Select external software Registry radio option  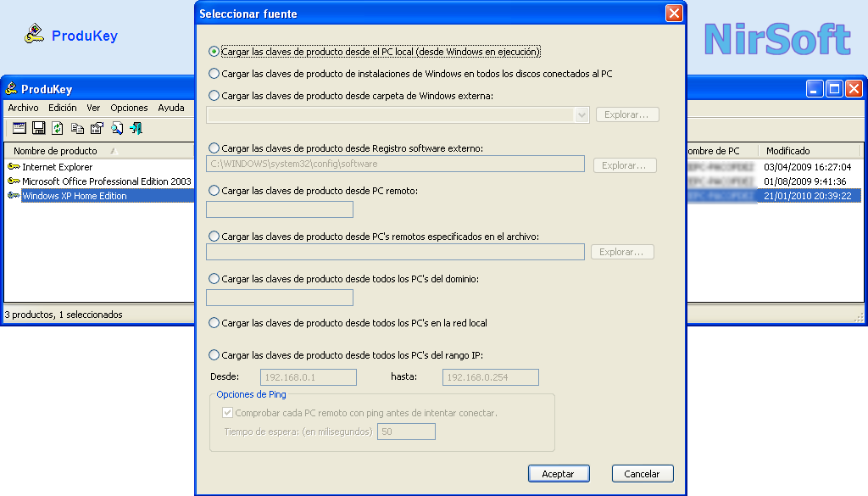[x=214, y=148]
